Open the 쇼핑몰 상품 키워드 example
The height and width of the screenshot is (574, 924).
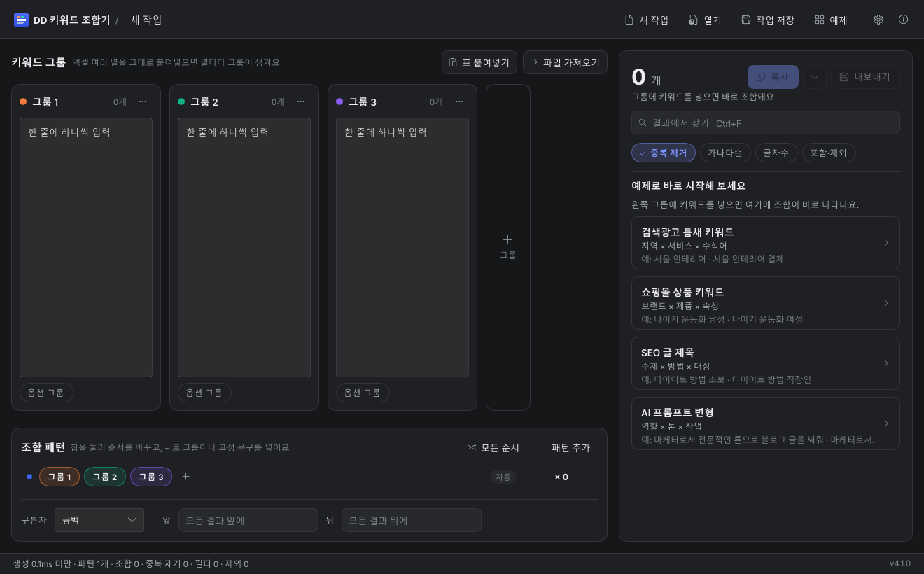pos(766,303)
